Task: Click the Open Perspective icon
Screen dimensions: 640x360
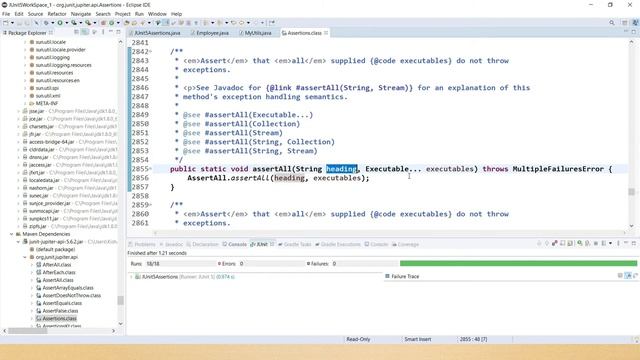Action: tap(624, 23)
